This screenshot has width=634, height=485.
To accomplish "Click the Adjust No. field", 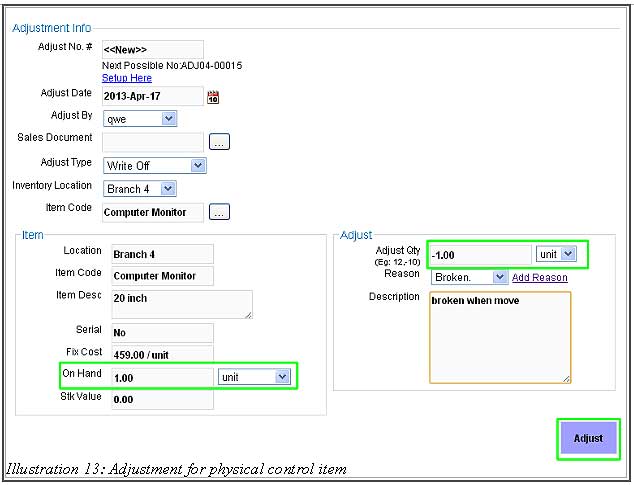I will [x=152, y=50].
